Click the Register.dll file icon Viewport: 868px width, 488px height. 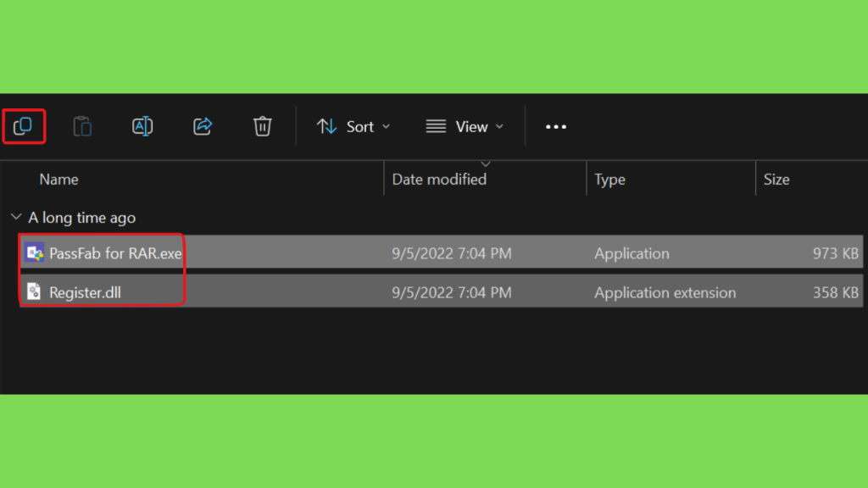click(34, 291)
